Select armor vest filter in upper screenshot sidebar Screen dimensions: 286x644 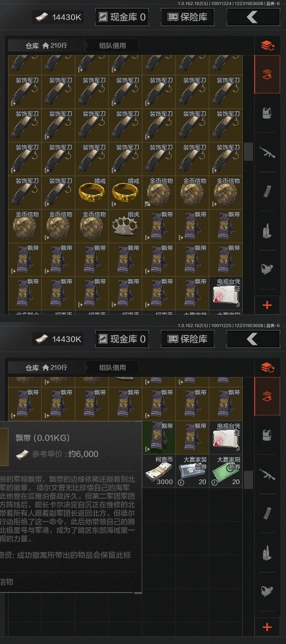pyautogui.click(x=267, y=113)
